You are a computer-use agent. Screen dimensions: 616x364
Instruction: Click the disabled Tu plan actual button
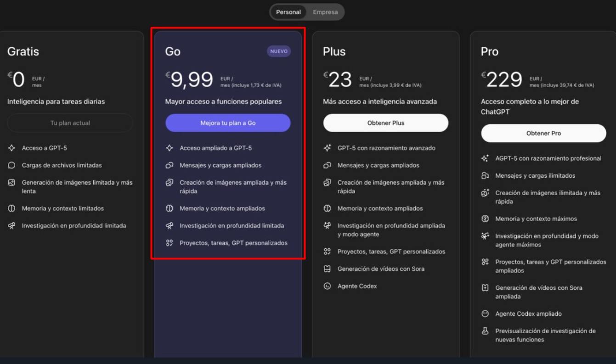(70, 123)
